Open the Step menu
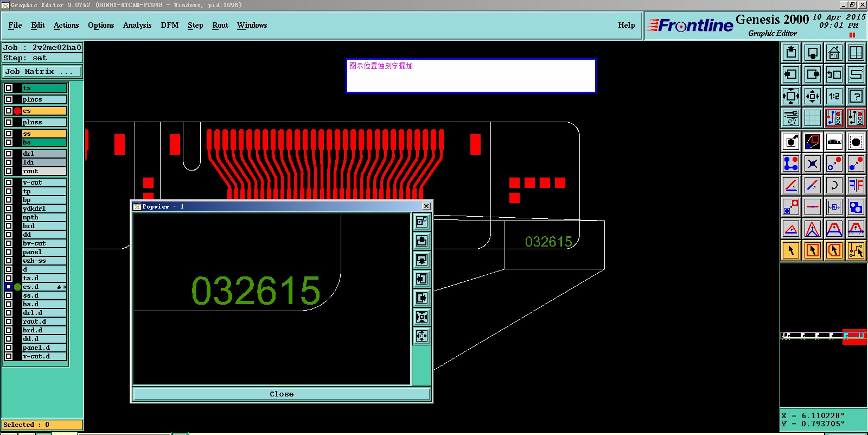 (195, 25)
